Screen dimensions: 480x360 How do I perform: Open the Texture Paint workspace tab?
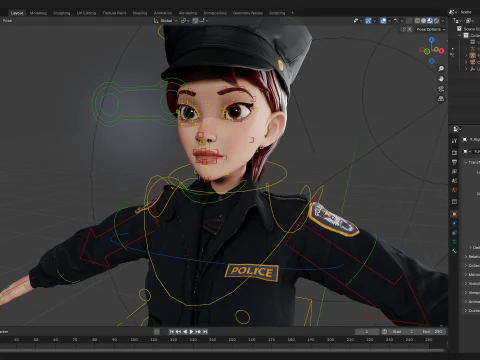click(114, 13)
